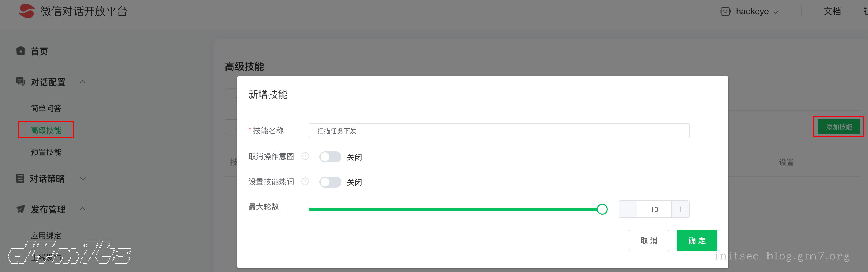Click the WeChat dialogue platform logo
This screenshot has width=868, height=272.
[x=27, y=11]
